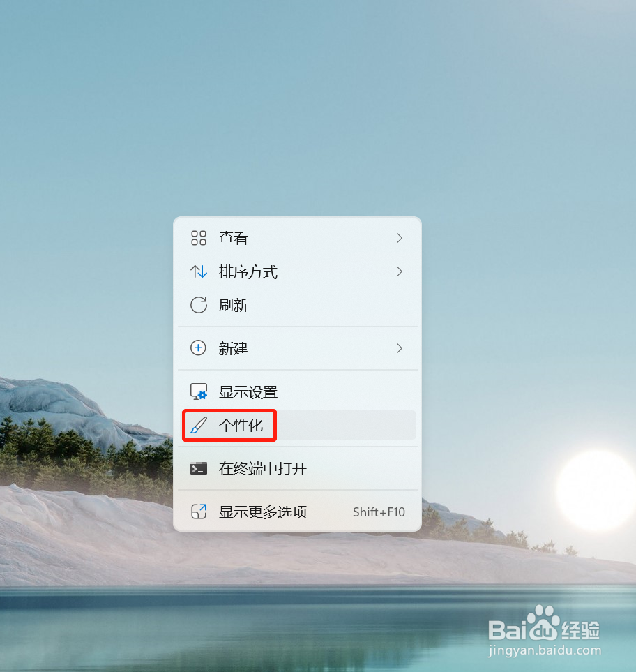Select 在终端中打开 menu item

297,468
